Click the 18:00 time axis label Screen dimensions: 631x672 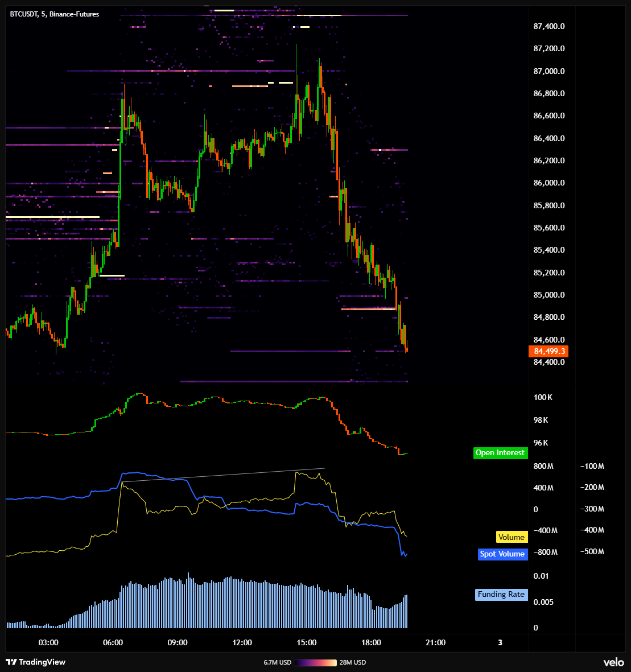(x=371, y=643)
